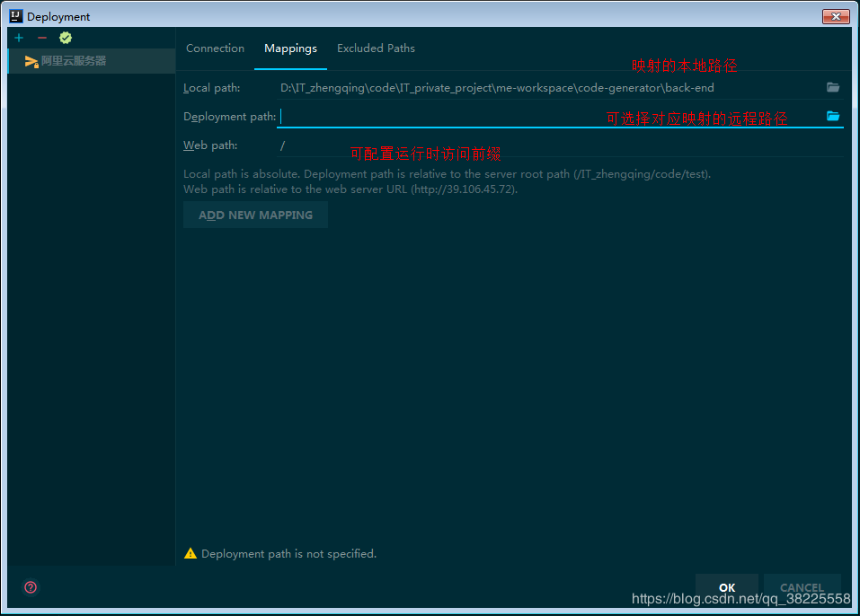Add a new server with plus icon
This screenshot has height=616, width=860.
pyautogui.click(x=19, y=38)
